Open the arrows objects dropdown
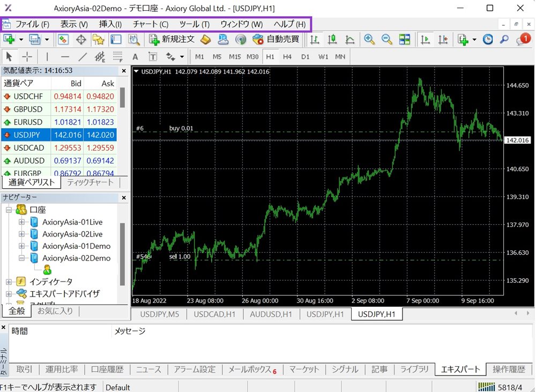 click(182, 57)
